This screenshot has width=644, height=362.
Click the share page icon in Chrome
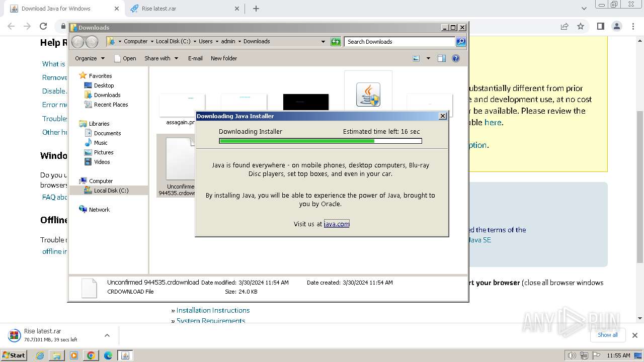pyautogui.click(x=565, y=26)
